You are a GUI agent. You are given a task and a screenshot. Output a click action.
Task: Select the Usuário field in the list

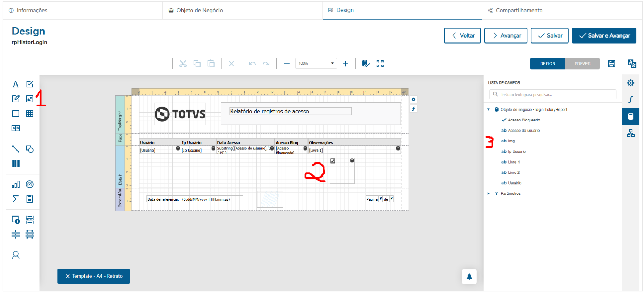coord(514,183)
